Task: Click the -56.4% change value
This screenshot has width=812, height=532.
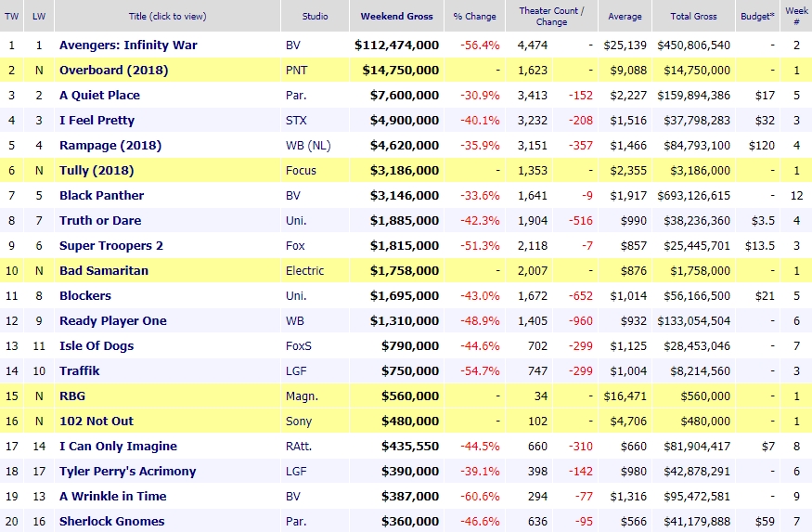Action: 480,45
